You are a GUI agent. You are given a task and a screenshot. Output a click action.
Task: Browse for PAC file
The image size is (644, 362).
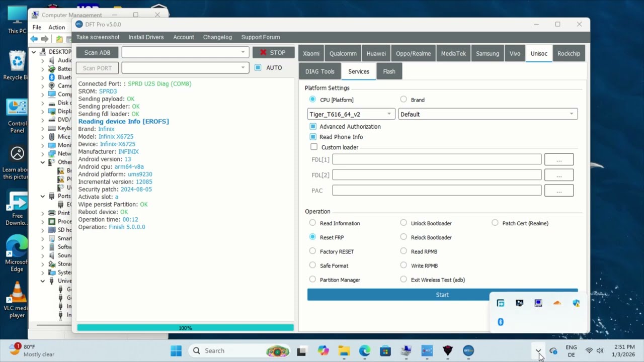pyautogui.click(x=559, y=191)
